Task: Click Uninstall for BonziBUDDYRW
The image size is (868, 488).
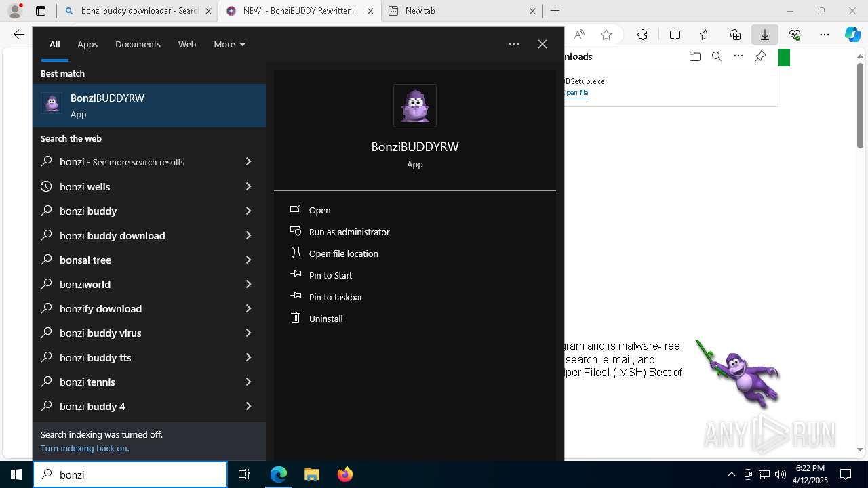Action: (325, 319)
